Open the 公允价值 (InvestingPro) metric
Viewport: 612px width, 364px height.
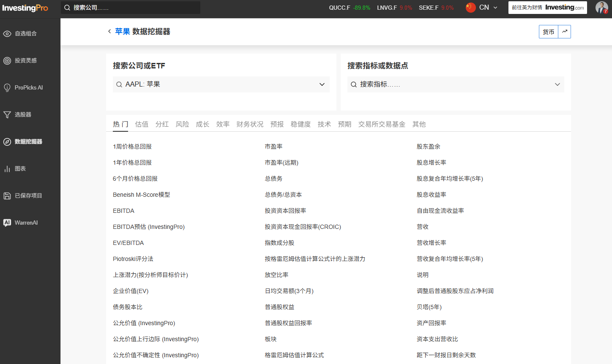tap(144, 323)
